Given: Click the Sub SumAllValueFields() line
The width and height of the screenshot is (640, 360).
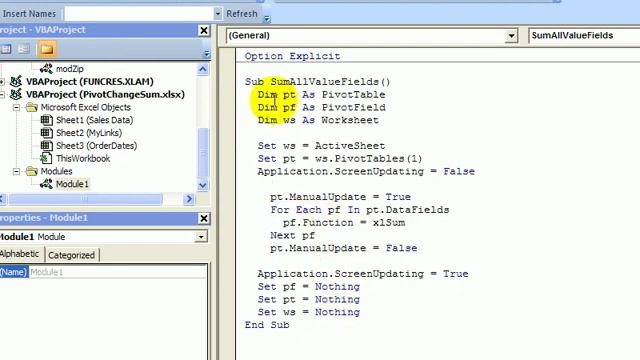Looking at the screenshot, I should pos(318,82).
